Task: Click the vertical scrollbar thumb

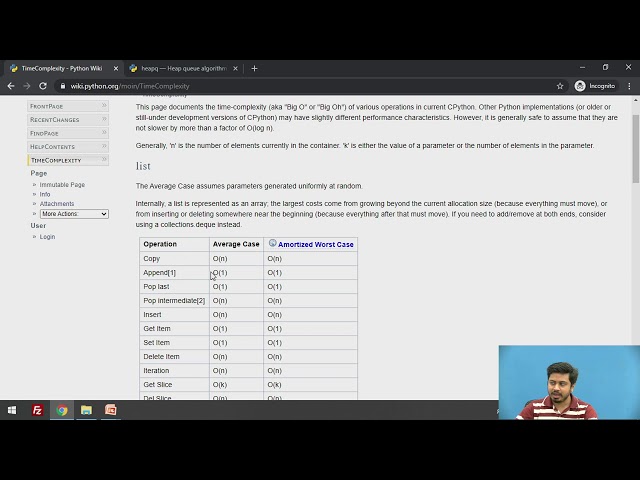Action: point(636,149)
